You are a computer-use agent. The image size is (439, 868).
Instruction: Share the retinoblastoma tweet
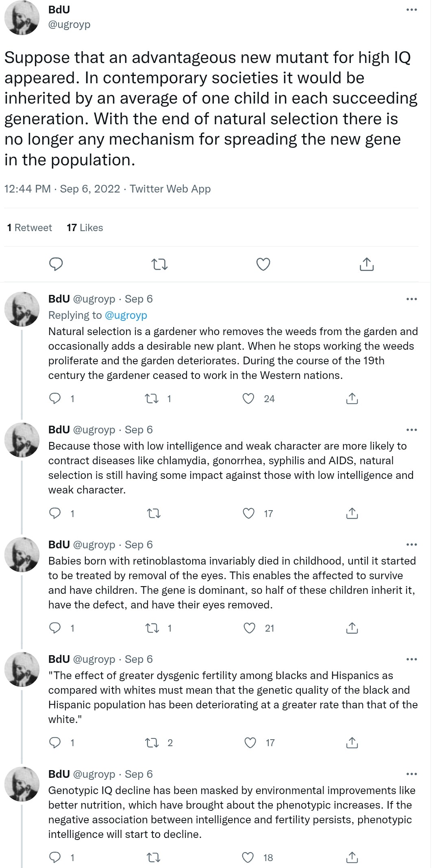[352, 628]
